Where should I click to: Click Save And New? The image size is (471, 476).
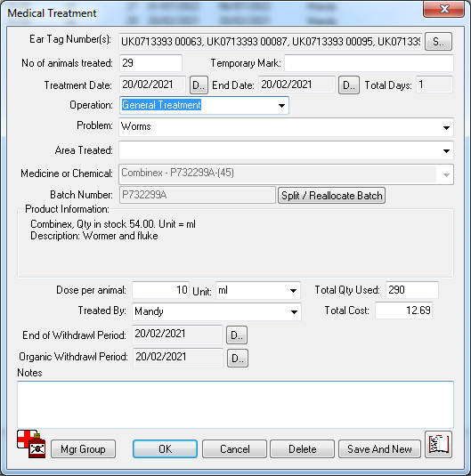[379, 448]
